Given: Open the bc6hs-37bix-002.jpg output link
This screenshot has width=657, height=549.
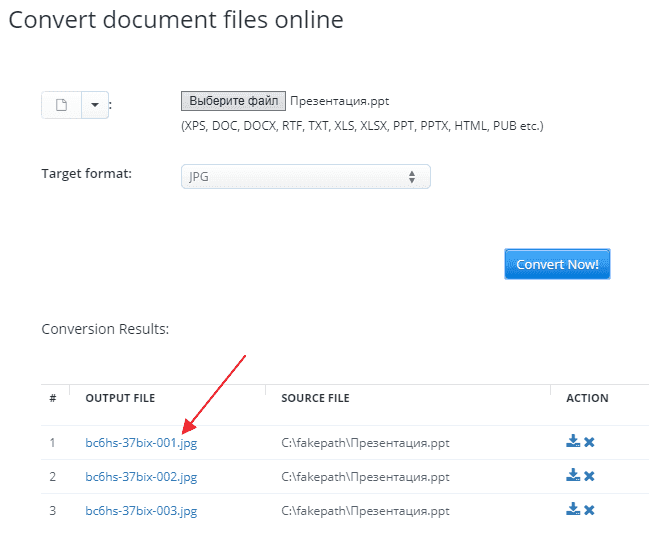Looking at the screenshot, I should pos(141,477).
